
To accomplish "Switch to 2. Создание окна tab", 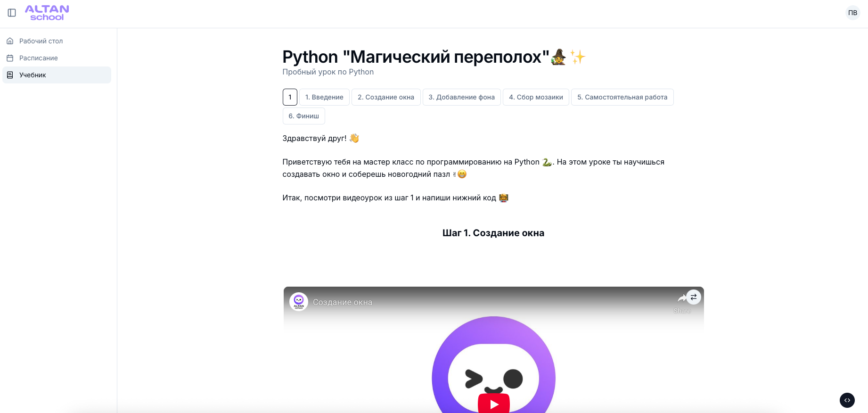I will coord(386,97).
